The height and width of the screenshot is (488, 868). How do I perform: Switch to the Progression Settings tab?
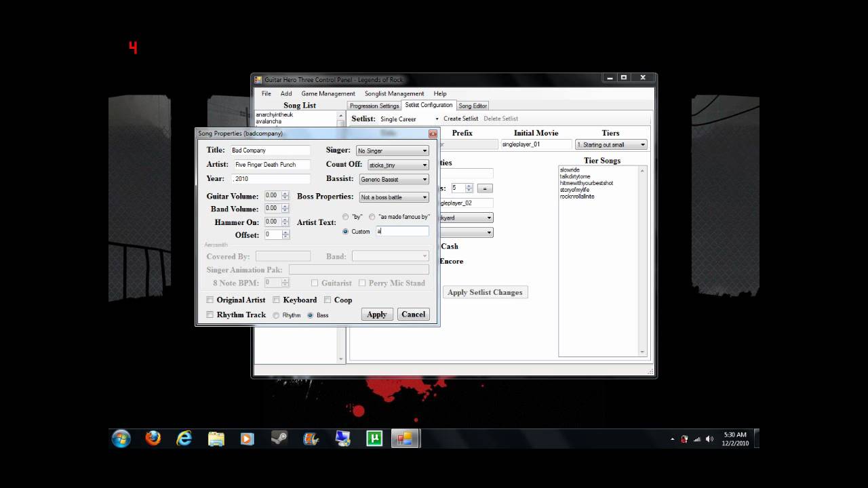point(374,106)
